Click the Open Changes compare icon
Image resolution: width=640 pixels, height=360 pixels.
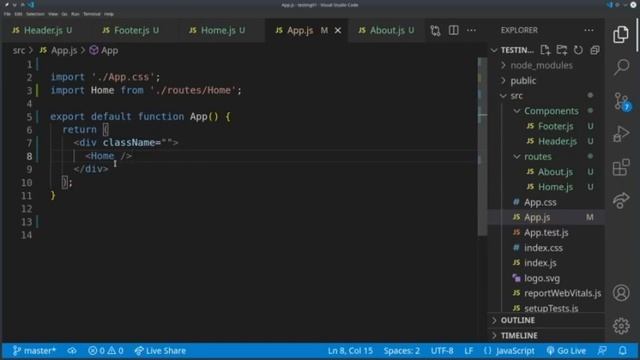(435, 30)
